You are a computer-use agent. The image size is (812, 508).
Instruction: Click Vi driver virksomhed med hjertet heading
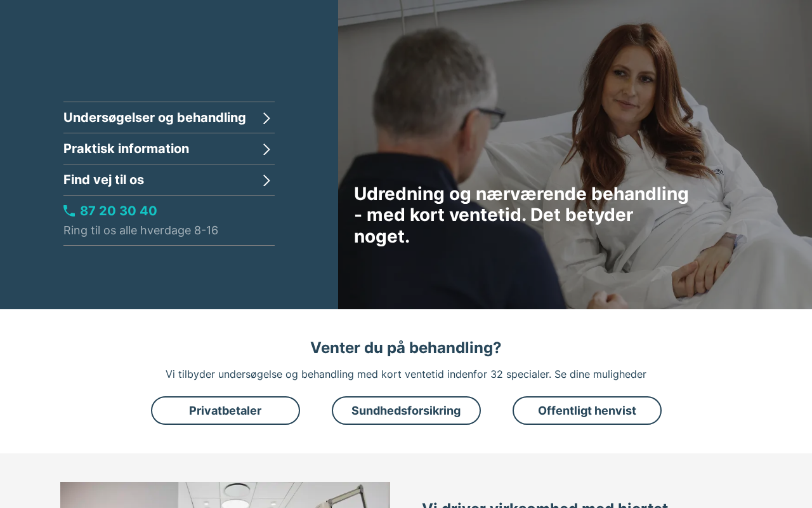pyautogui.click(x=545, y=504)
